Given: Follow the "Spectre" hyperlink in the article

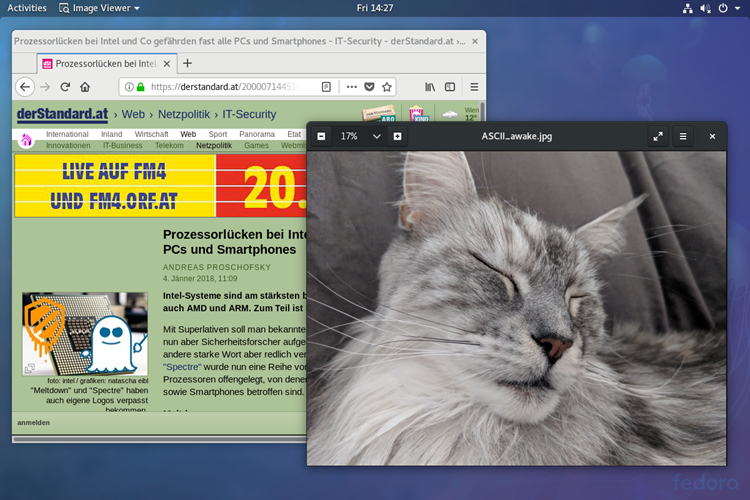Looking at the screenshot, I should [182, 367].
